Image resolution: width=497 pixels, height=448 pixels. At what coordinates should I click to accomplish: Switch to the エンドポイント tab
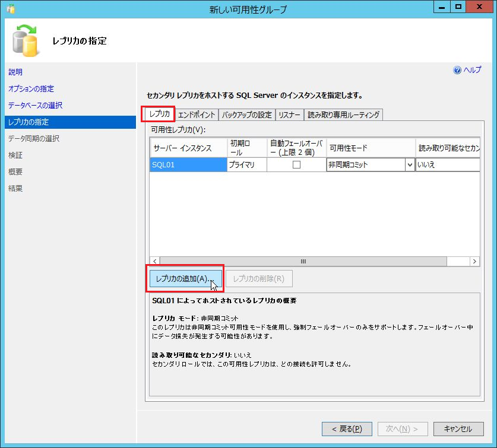(x=197, y=115)
